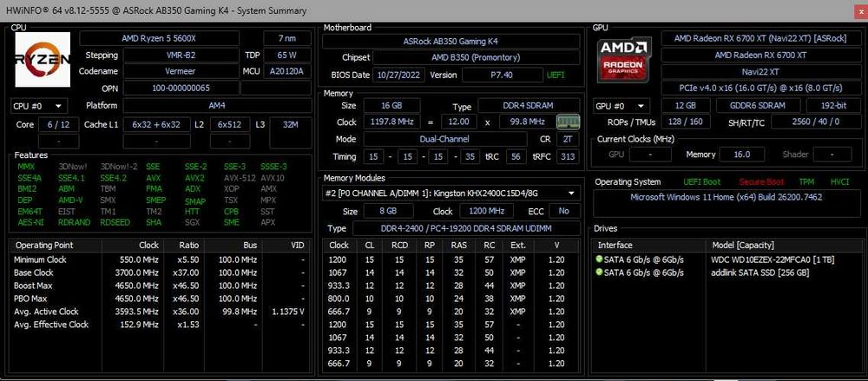Click the module Clock 1200 MHz field
Viewport: 868px width, 381px height.
tap(486, 211)
